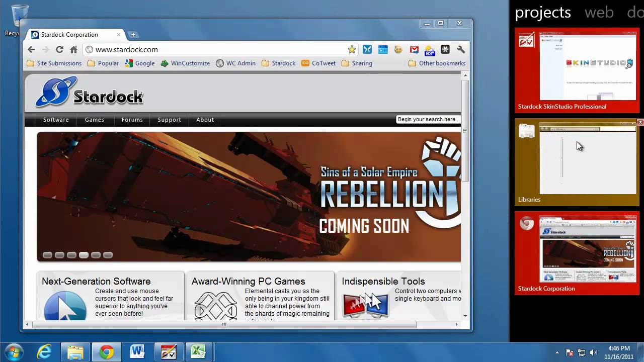Viewport: 644px width, 362px height.
Task: Open the Software menu on Stardock site
Action: (x=56, y=120)
